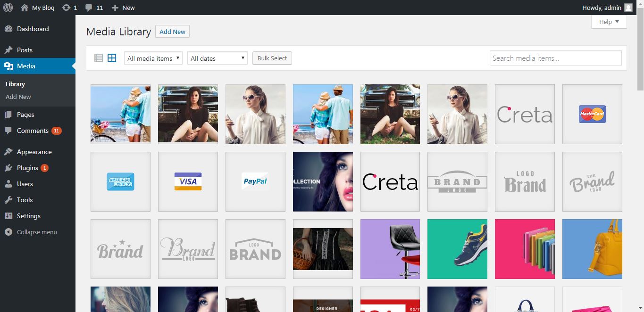
Task: Select the sneaker on green image
Action: pos(457,249)
